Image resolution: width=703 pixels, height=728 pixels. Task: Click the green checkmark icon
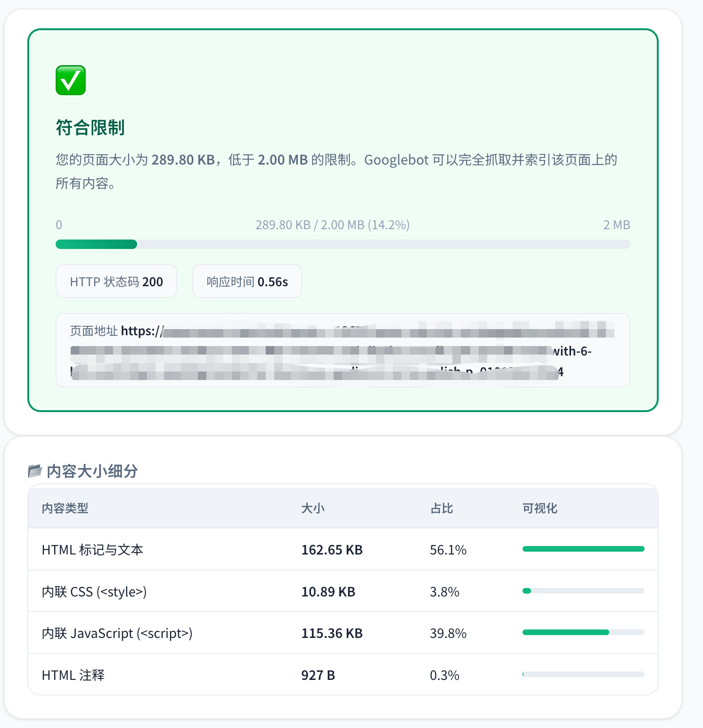coord(71,80)
